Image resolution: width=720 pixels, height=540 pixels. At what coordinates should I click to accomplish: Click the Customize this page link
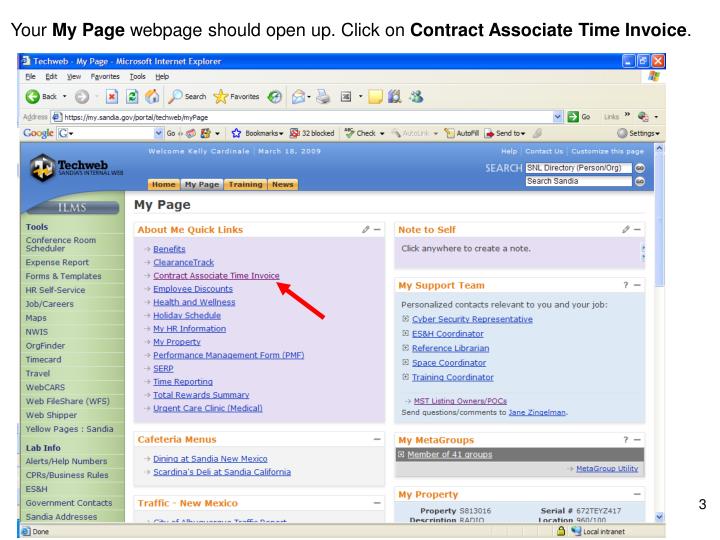(608, 151)
